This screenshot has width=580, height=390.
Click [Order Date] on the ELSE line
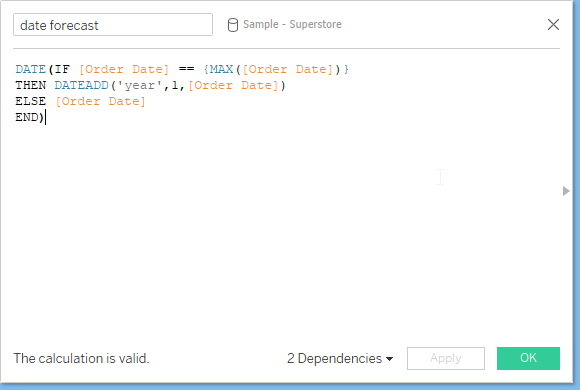(x=101, y=101)
